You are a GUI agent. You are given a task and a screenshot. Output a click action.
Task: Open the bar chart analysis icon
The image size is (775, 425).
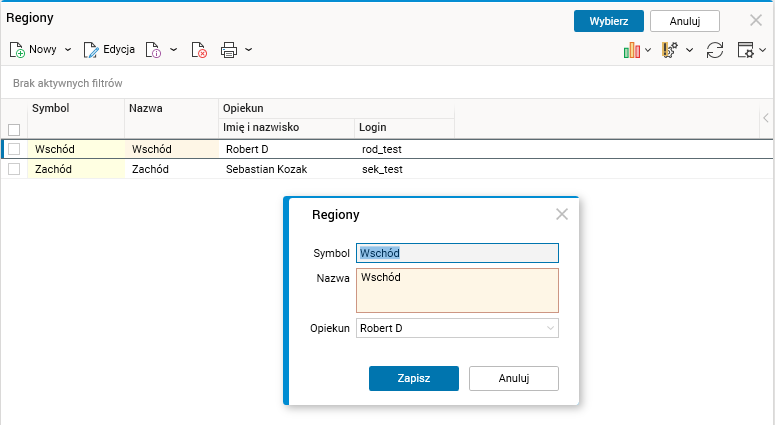(631, 49)
